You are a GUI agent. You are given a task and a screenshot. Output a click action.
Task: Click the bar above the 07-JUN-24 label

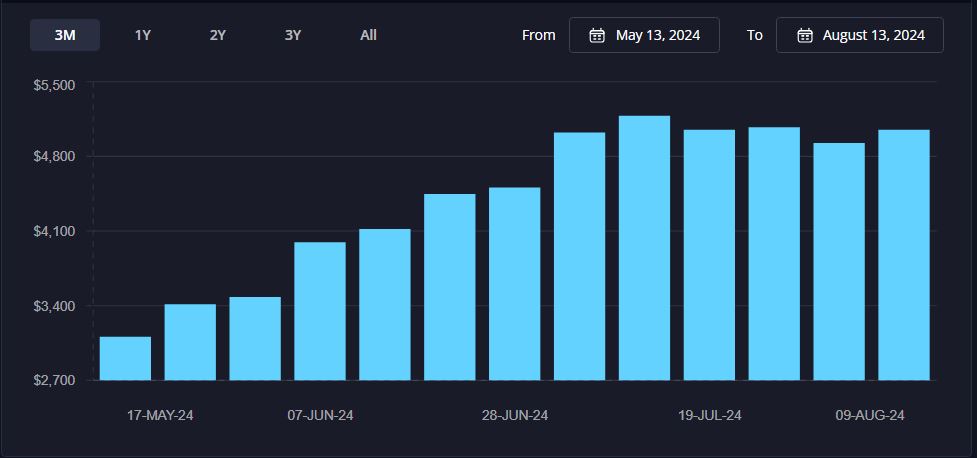pos(320,311)
